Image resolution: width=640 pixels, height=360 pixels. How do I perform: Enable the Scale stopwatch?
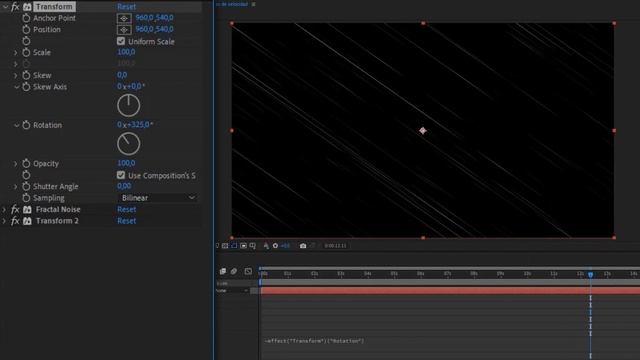click(26, 52)
